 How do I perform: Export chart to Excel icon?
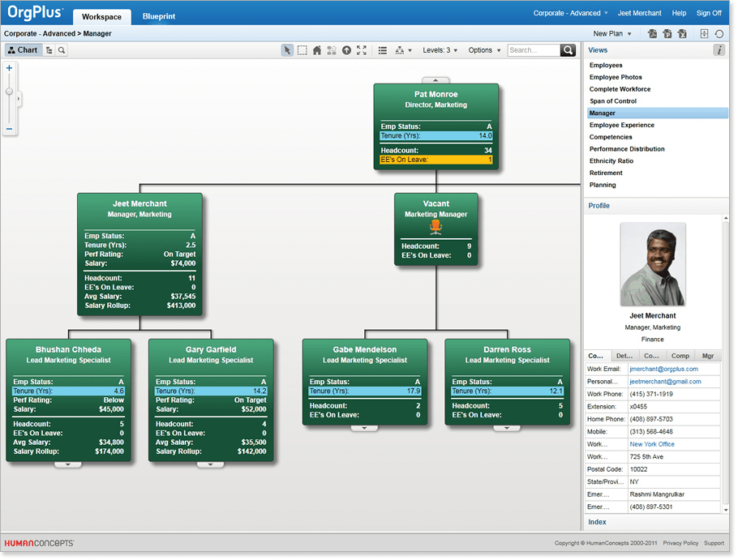682,34
